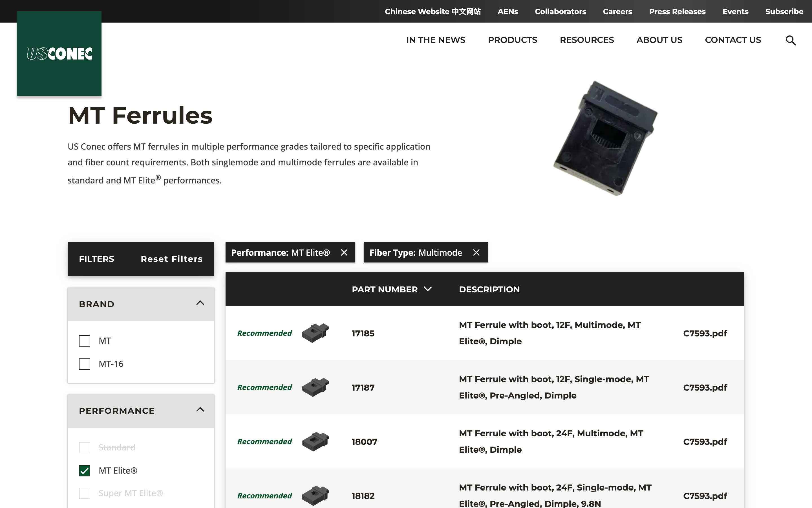Uncheck the MT Elite® performance checkbox
Screen dimensions: 812x508
point(85,470)
